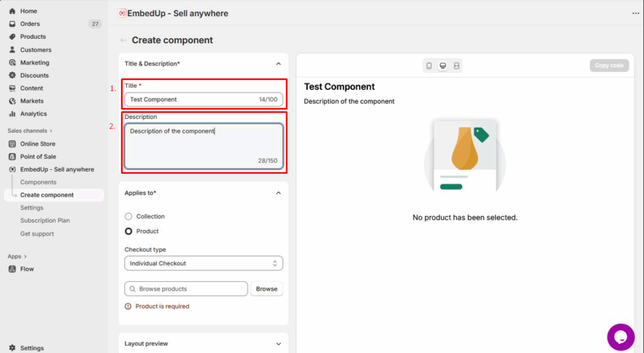This screenshot has height=353, width=644.
Task: Collapse the Applies to section
Action: point(279,193)
